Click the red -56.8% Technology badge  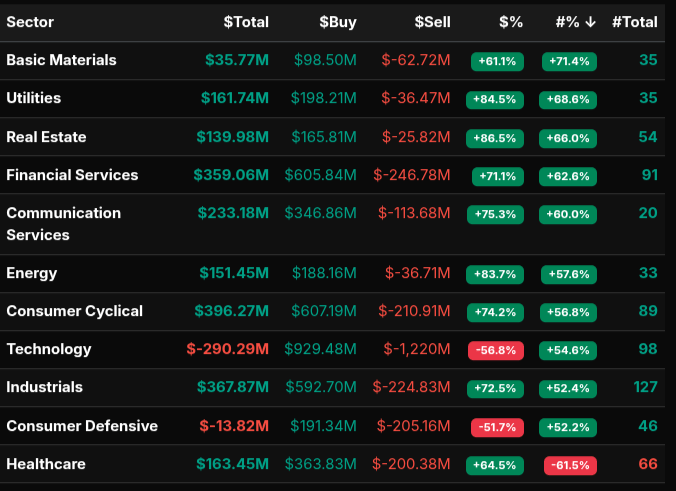[497, 350]
